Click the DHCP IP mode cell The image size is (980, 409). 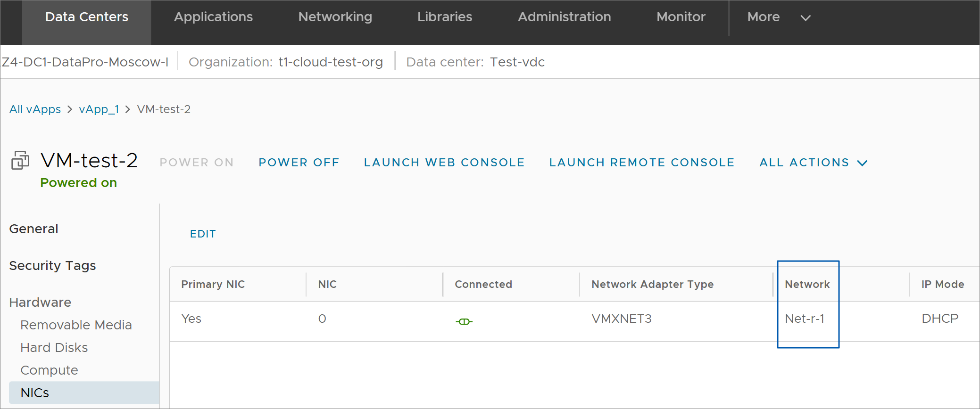[940, 319]
